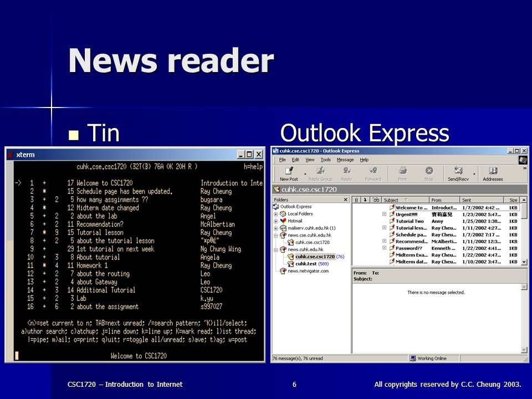Expand the mailserv.cuhk.edu.hk tree node
This screenshot has height=399, width=532.
tap(276, 228)
